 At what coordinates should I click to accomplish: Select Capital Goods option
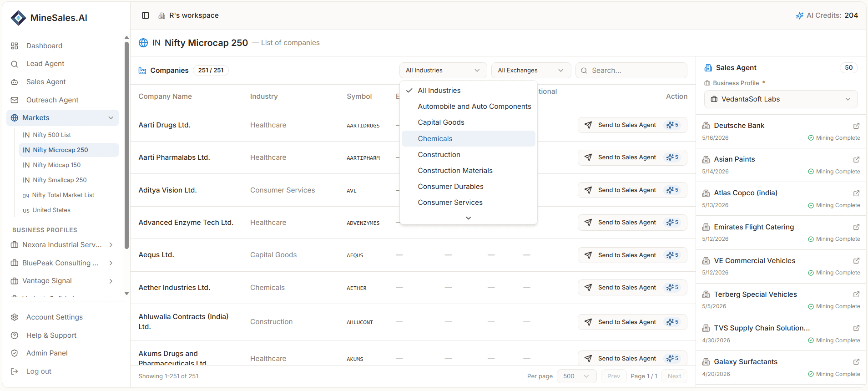coord(469,122)
